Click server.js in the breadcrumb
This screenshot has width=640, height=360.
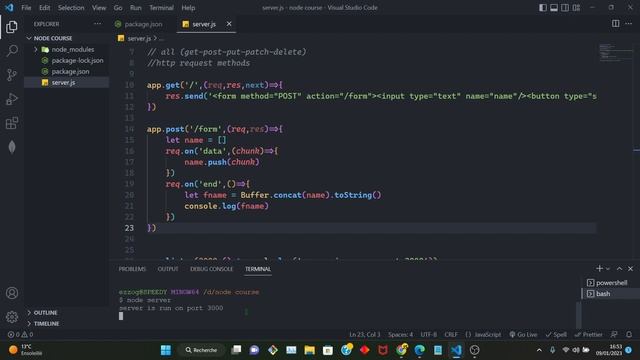point(139,38)
